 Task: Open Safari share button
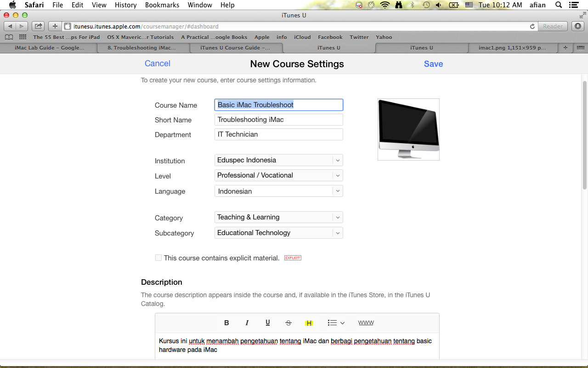point(39,26)
